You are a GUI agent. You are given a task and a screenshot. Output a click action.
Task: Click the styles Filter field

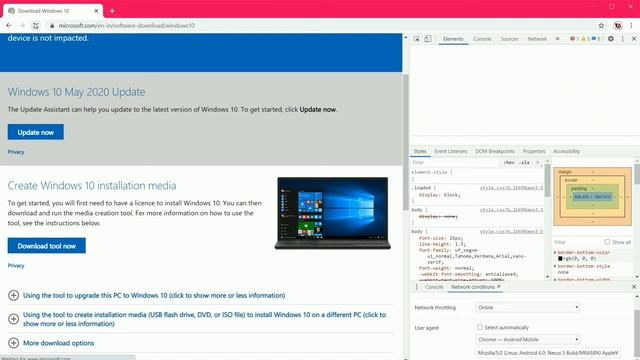coord(455,162)
